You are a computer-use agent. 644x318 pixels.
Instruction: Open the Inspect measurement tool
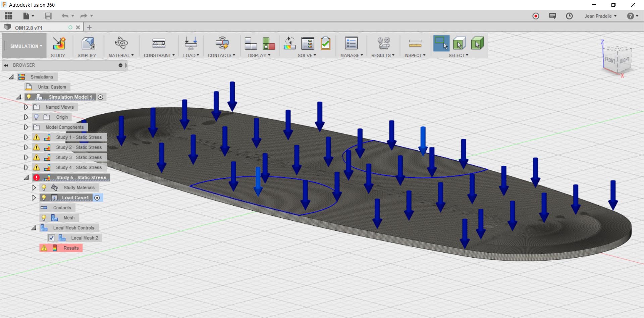415,44
